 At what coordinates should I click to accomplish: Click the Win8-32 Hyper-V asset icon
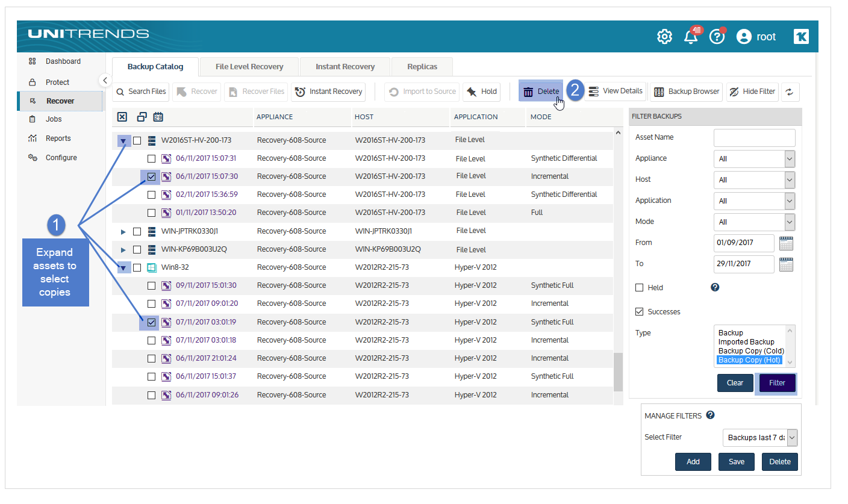[x=152, y=267]
